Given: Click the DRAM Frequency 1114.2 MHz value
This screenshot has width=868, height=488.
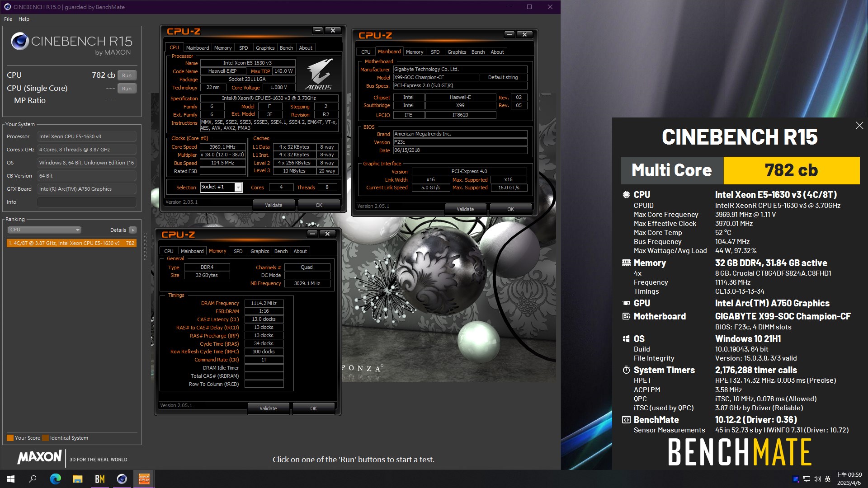Looking at the screenshot, I should (264, 303).
